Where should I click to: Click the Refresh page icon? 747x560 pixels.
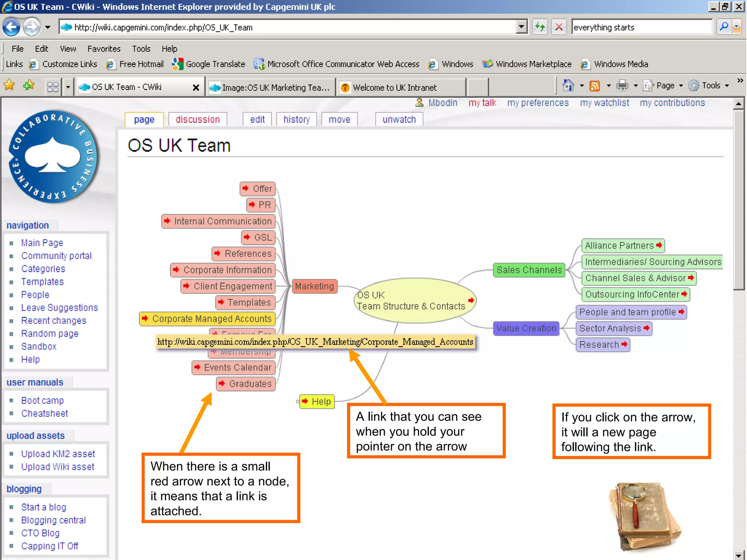point(540,27)
